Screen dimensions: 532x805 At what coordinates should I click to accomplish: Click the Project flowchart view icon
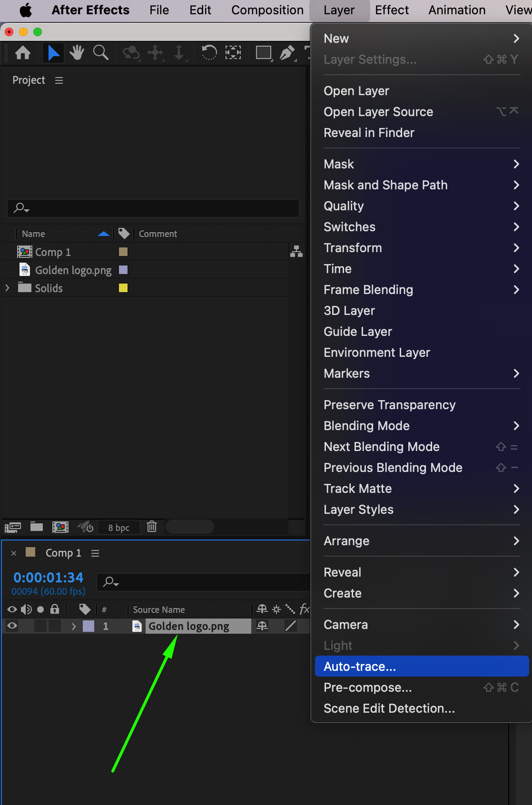pyautogui.click(x=296, y=251)
